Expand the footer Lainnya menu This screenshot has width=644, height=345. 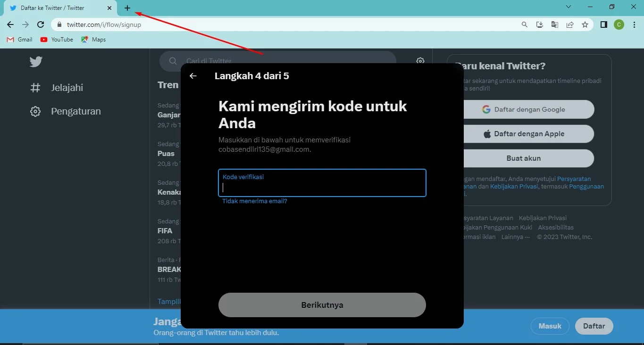point(516,237)
